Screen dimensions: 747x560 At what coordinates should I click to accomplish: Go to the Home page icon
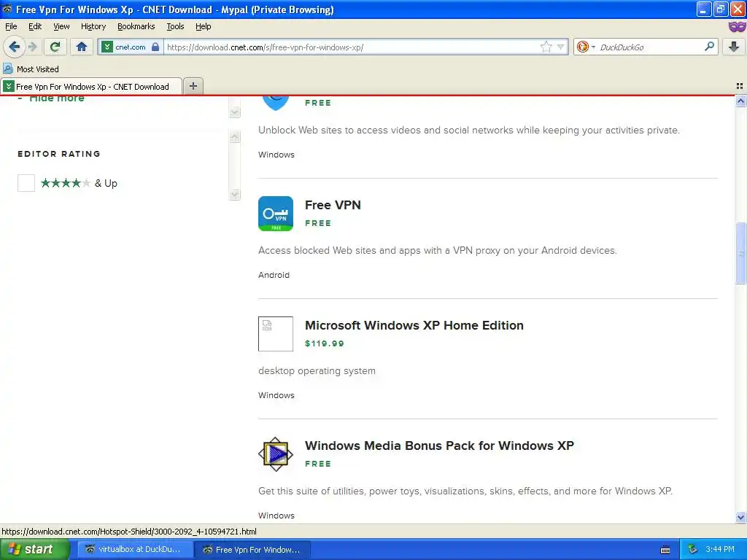tap(82, 47)
